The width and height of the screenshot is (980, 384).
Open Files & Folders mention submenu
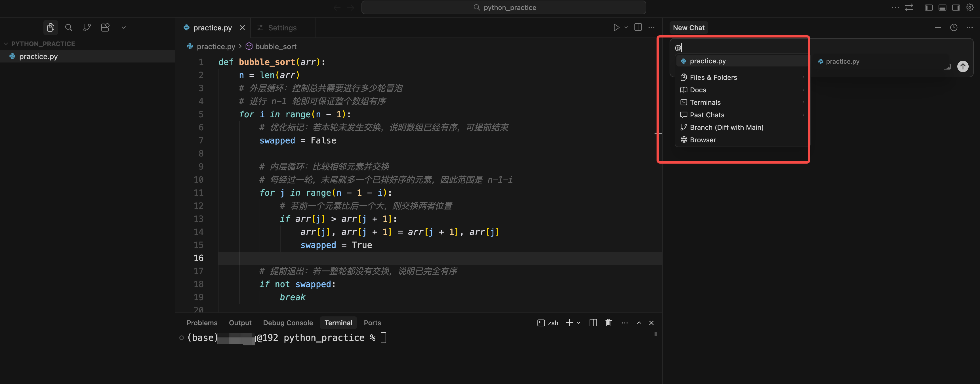pyautogui.click(x=742, y=77)
